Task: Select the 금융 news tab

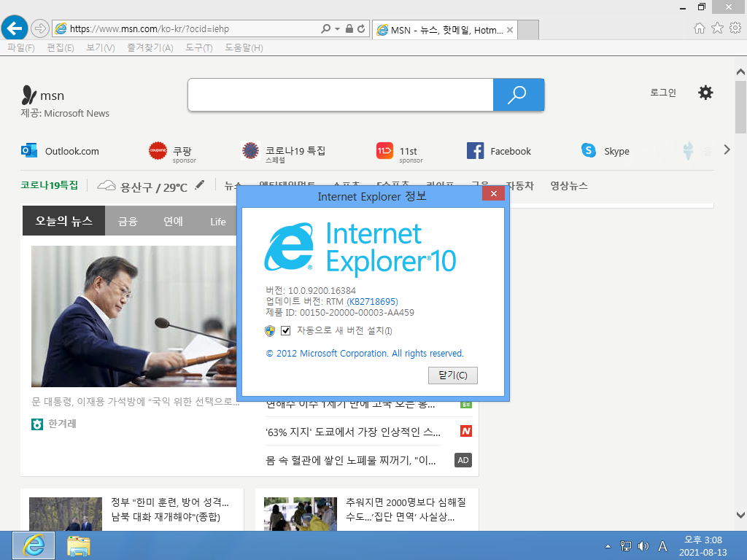Action: click(128, 221)
